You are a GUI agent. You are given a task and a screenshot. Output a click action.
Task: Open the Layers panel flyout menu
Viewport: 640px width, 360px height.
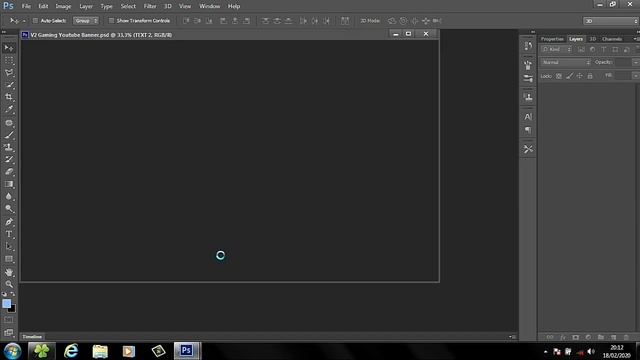[x=636, y=39]
